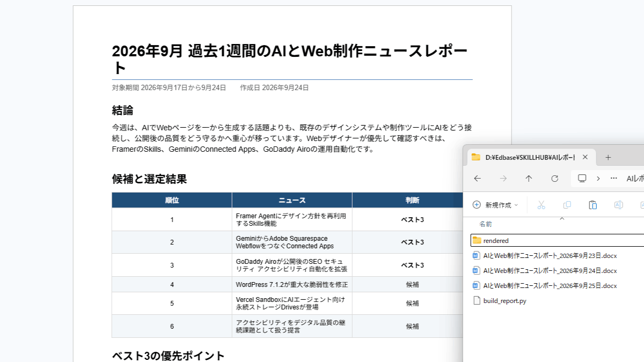Viewport: 644px width, 362px height.
Task: Click the blank file icon of build_report.py
Action: point(476,301)
